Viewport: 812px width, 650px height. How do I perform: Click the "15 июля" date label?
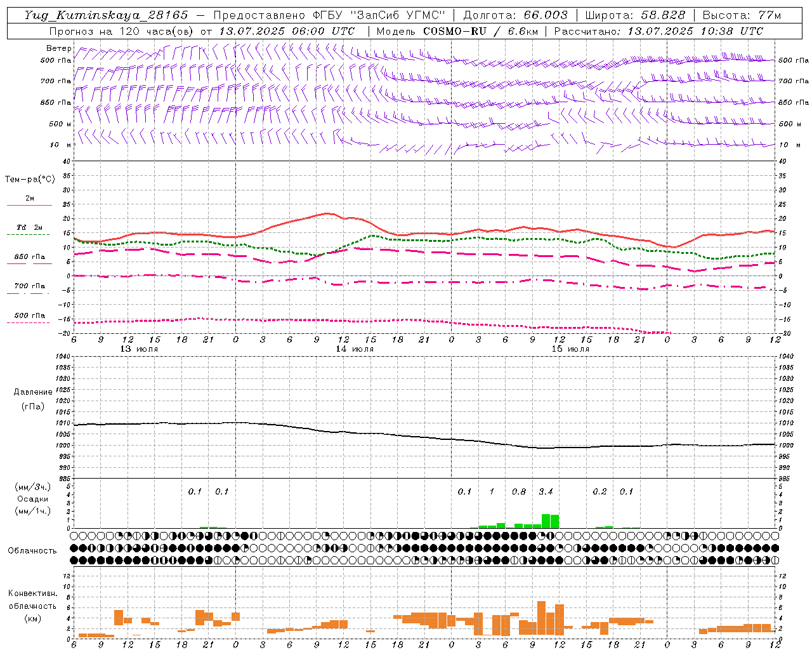(x=570, y=349)
